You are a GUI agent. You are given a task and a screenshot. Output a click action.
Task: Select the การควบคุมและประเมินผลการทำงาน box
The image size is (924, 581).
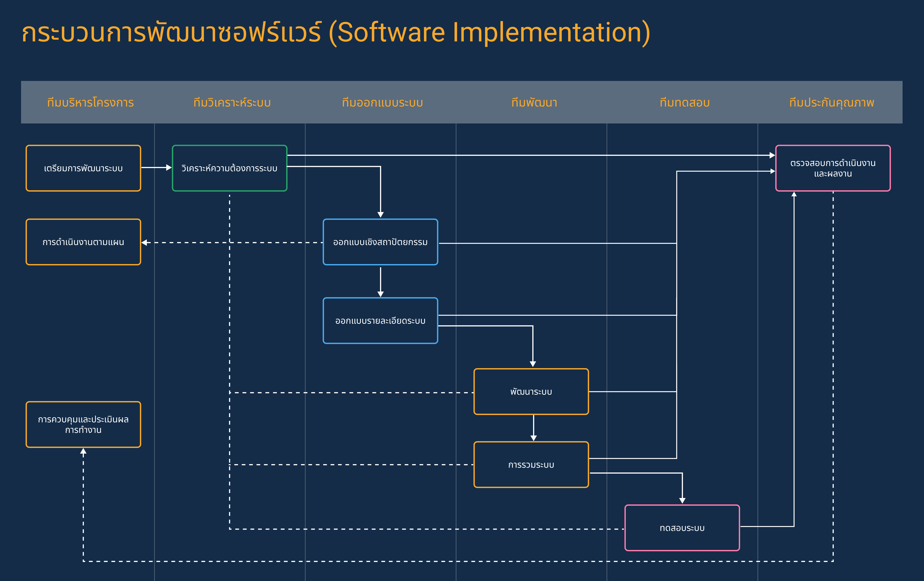point(83,425)
